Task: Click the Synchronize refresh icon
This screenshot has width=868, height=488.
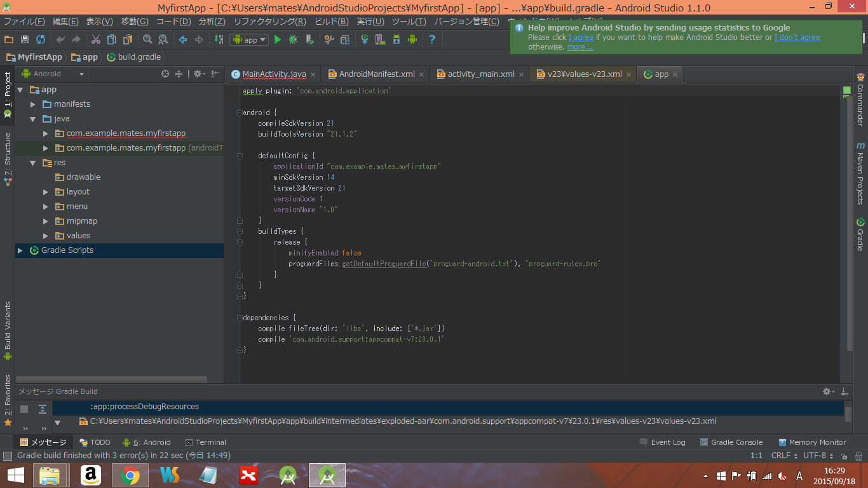Action: click(40, 39)
